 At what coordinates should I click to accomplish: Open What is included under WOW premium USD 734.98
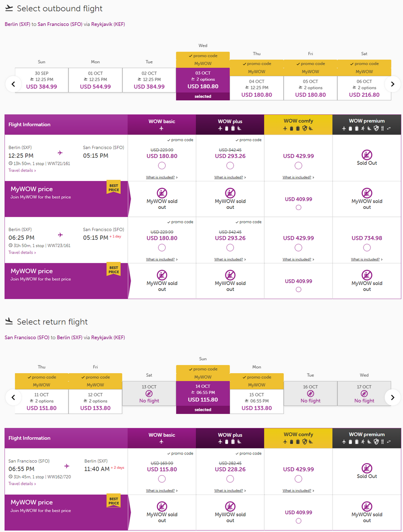coord(367,260)
